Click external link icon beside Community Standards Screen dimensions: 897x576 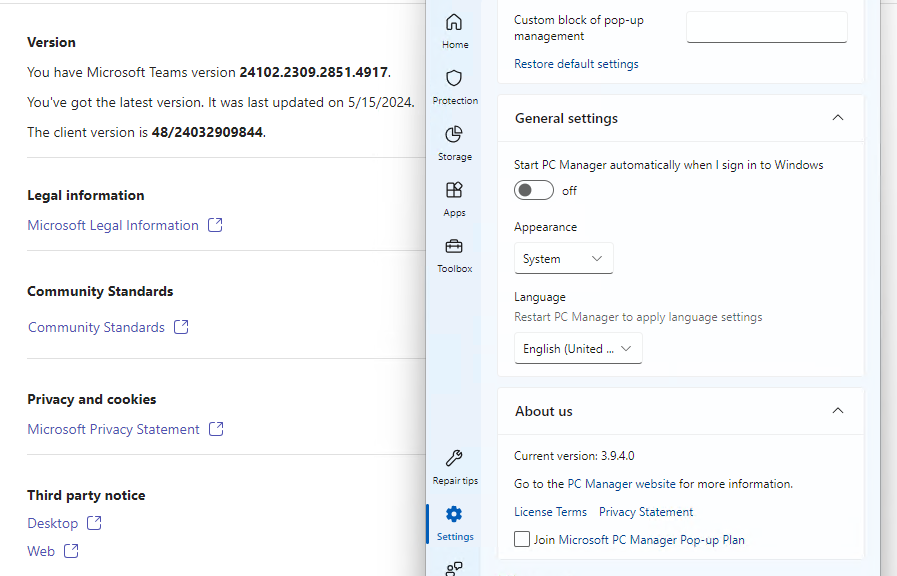click(181, 327)
